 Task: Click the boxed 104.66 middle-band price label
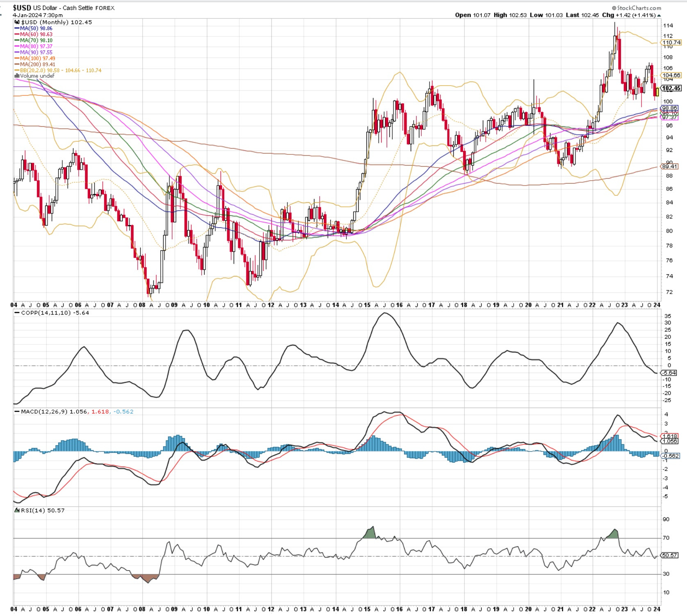[671, 75]
